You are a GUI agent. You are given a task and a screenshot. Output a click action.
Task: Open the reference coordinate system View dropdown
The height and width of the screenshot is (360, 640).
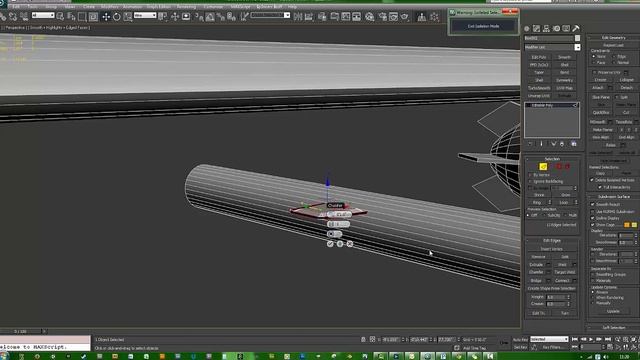(145, 16)
